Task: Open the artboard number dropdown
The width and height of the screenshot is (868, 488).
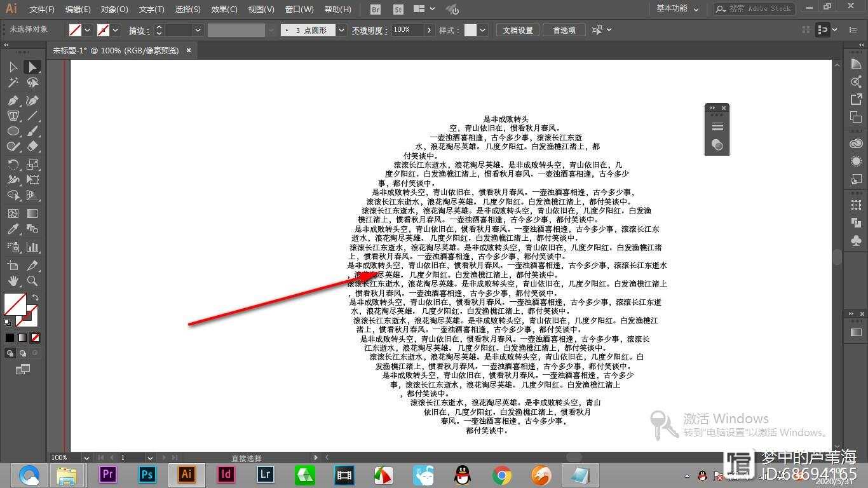Action: coord(150,457)
